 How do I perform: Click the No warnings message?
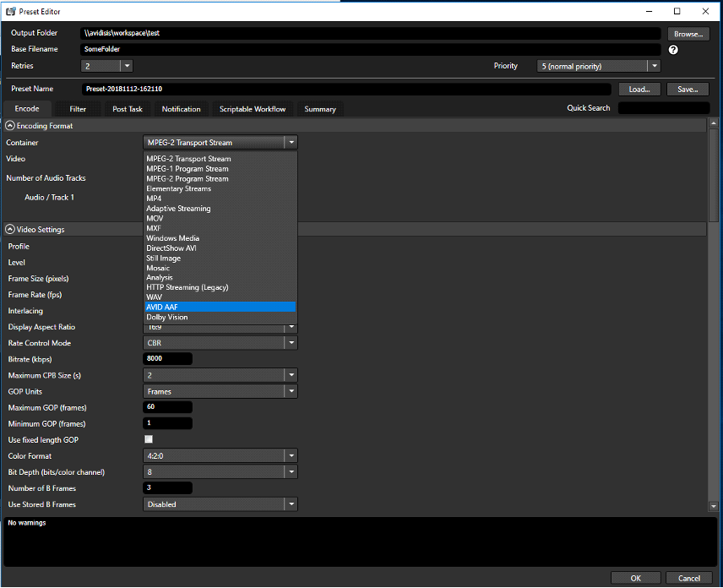pos(27,522)
